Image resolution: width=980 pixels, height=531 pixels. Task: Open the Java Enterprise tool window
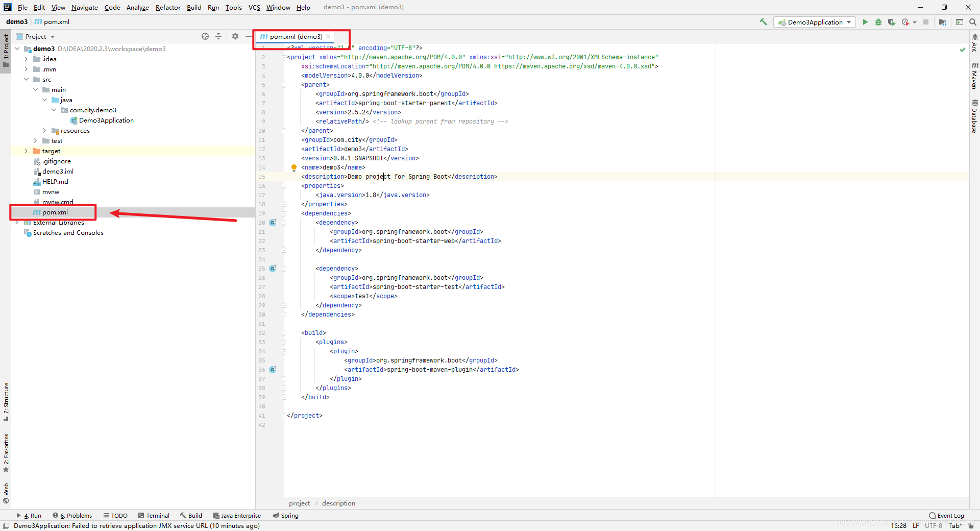(237, 516)
